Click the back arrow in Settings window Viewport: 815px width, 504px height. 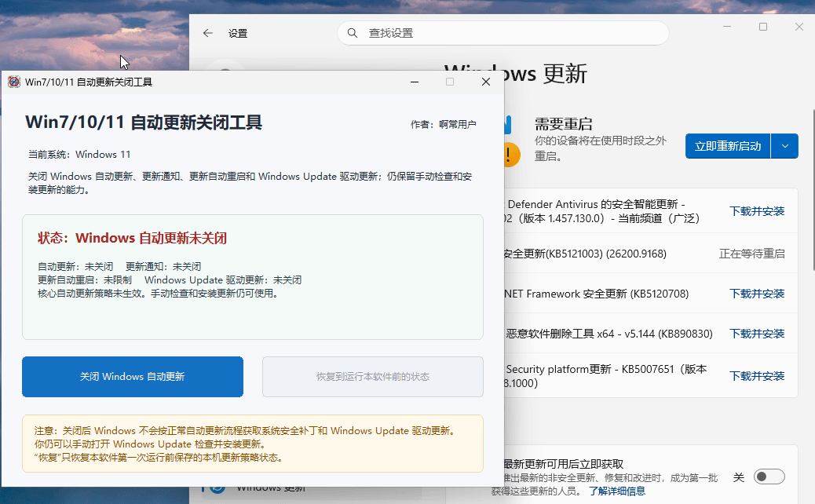click(208, 33)
